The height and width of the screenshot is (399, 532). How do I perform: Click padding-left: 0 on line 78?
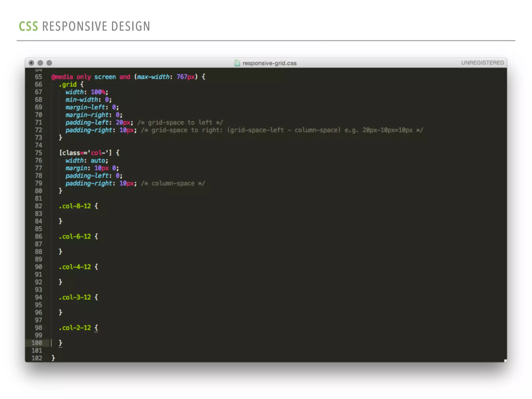click(94, 176)
